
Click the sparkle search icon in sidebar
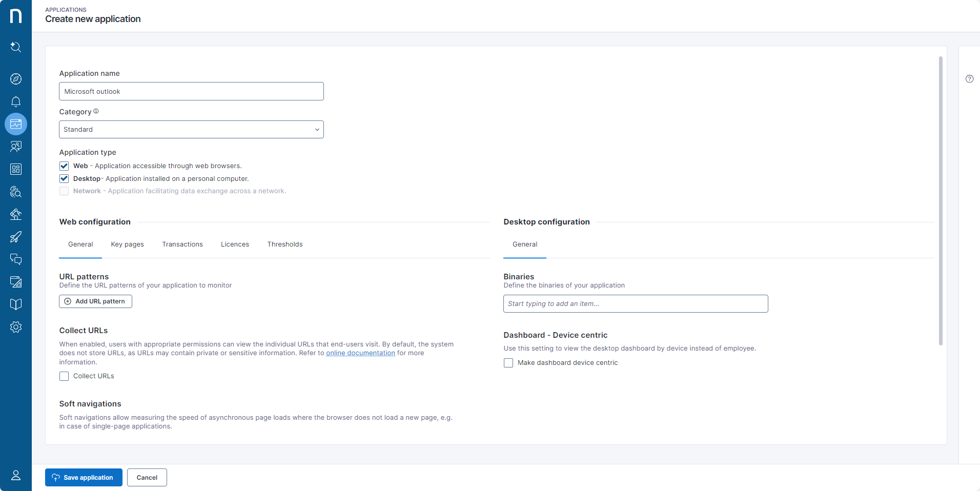point(16,47)
